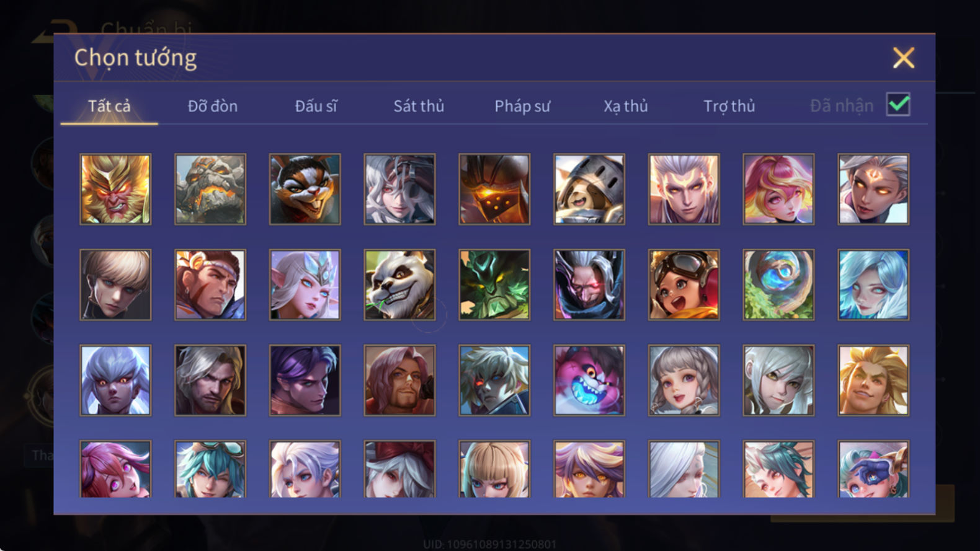This screenshot has height=551, width=980.
Task: Select the golden monkey king hero portrait
Action: pyautogui.click(x=115, y=189)
